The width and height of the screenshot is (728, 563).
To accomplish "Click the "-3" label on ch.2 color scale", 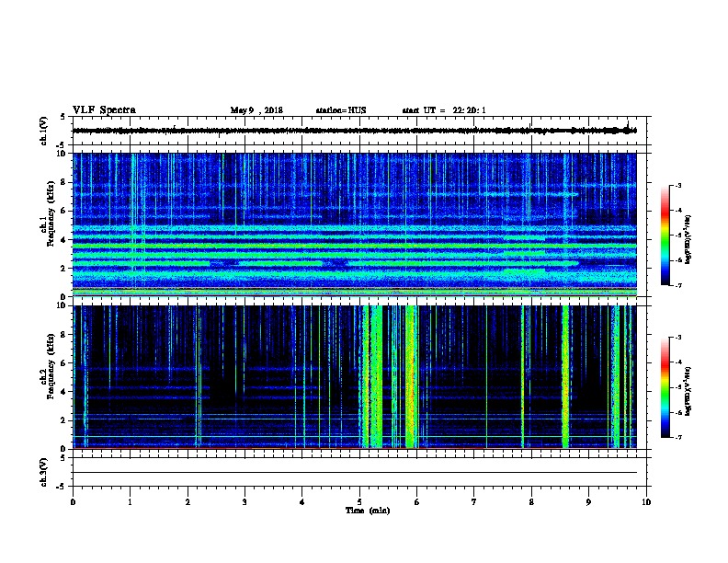I will pos(678,338).
